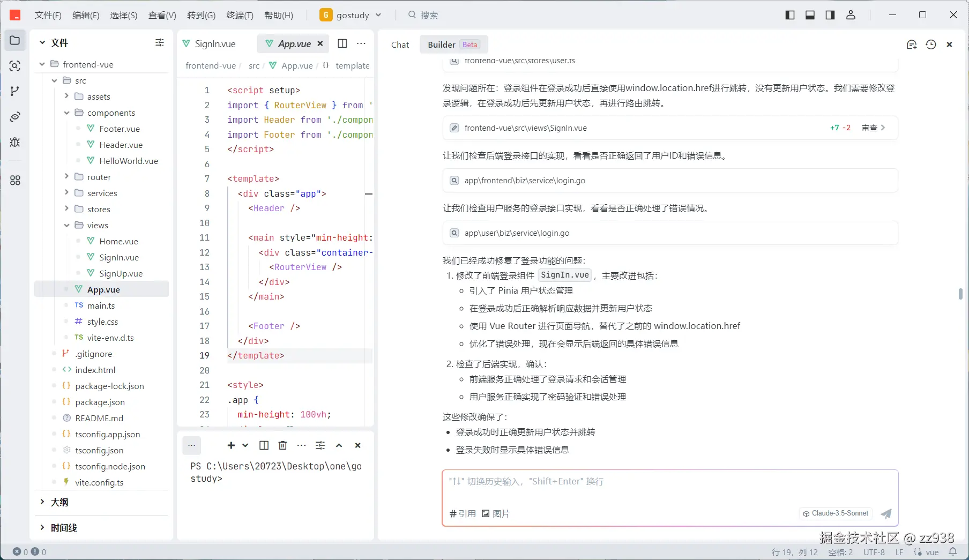Switch to the Builder tab
This screenshot has width=969, height=560.
(453, 44)
